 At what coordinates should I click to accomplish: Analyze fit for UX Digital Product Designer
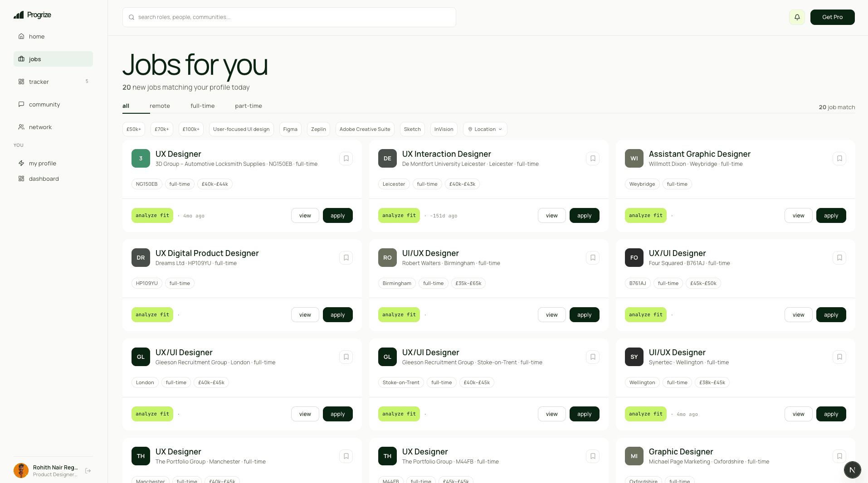tap(152, 315)
